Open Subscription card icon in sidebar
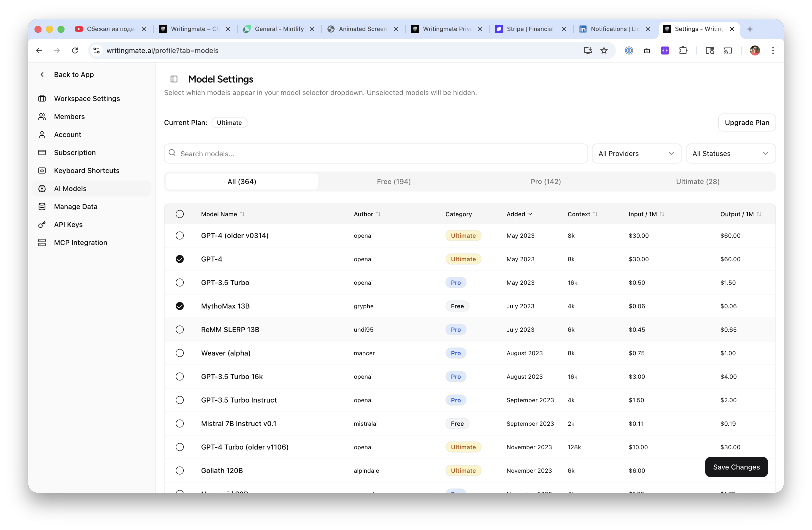 42,152
